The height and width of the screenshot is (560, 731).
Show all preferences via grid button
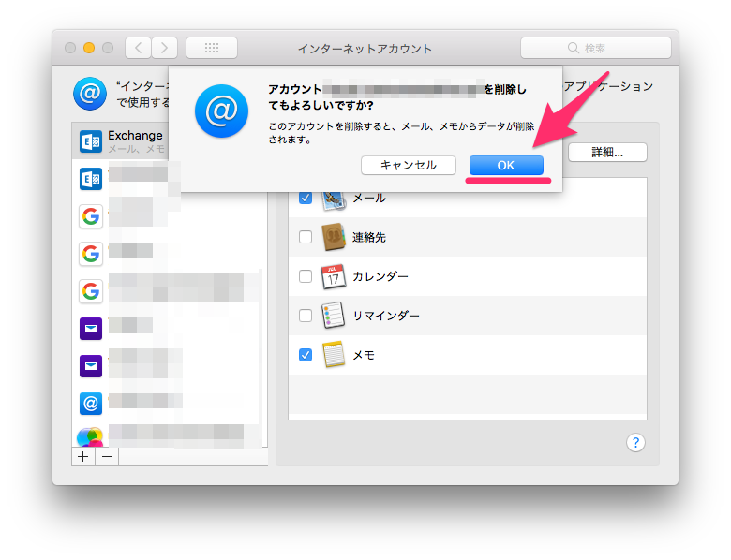click(x=211, y=48)
